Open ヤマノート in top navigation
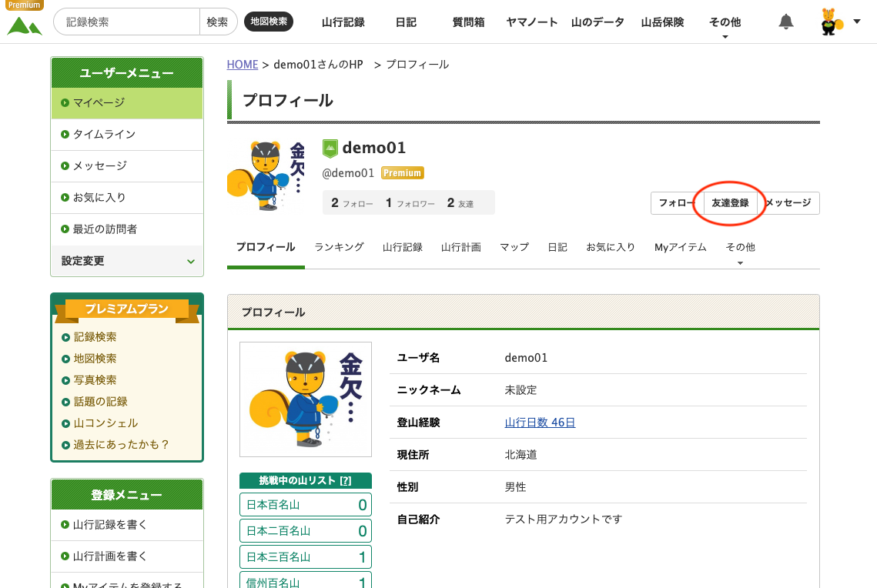Viewport: 877px width, 588px height. [531, 22]
